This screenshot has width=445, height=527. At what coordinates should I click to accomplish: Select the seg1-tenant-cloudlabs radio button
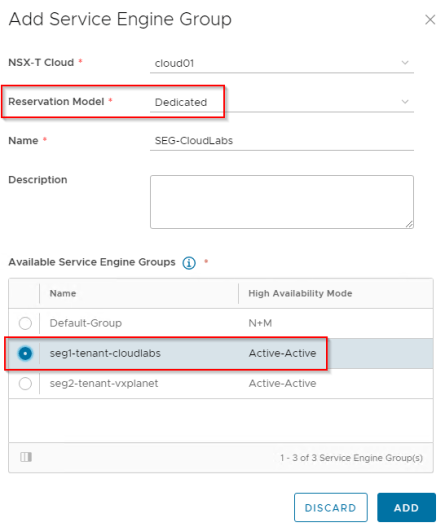click(x=25, y=354)
